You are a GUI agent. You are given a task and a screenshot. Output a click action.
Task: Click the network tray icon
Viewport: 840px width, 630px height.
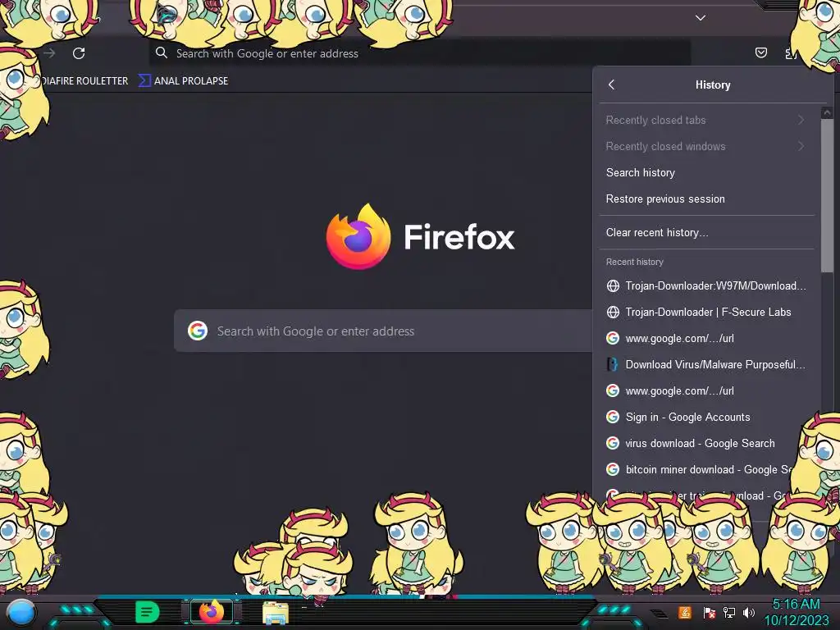[728, 612]
